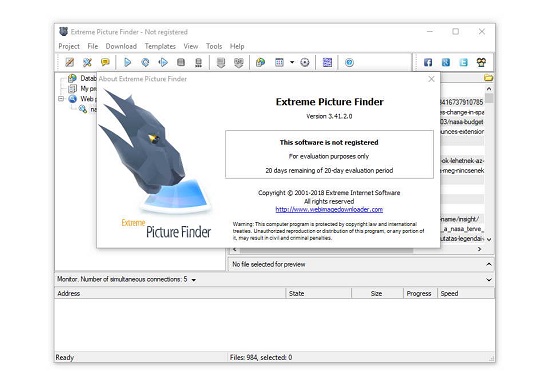Click the horizontal scrollbar right arrow
Screen dimensions: 550x381
pyautogui.click(x=479, y=249)
